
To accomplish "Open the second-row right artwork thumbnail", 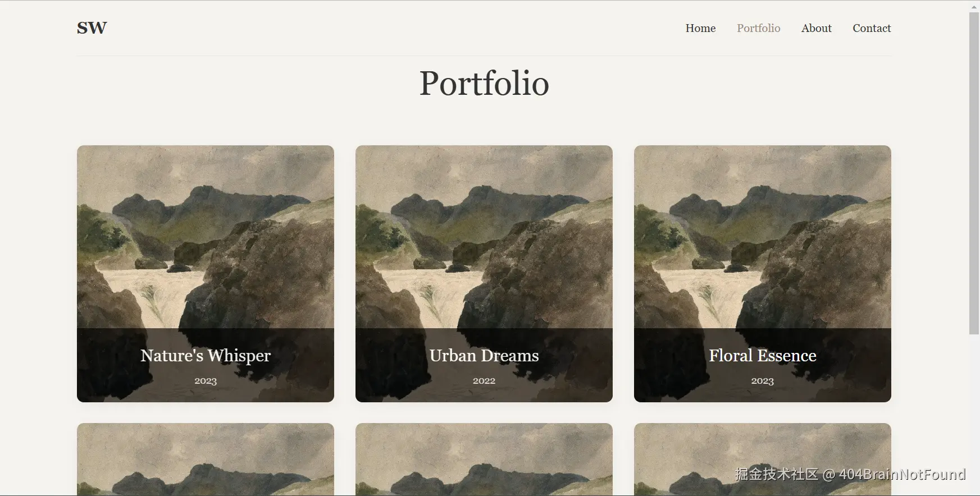I will [763, 460].
